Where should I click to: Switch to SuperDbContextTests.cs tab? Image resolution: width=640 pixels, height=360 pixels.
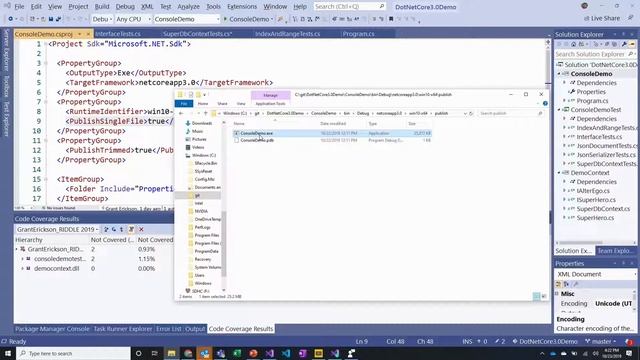click(198, 34)
